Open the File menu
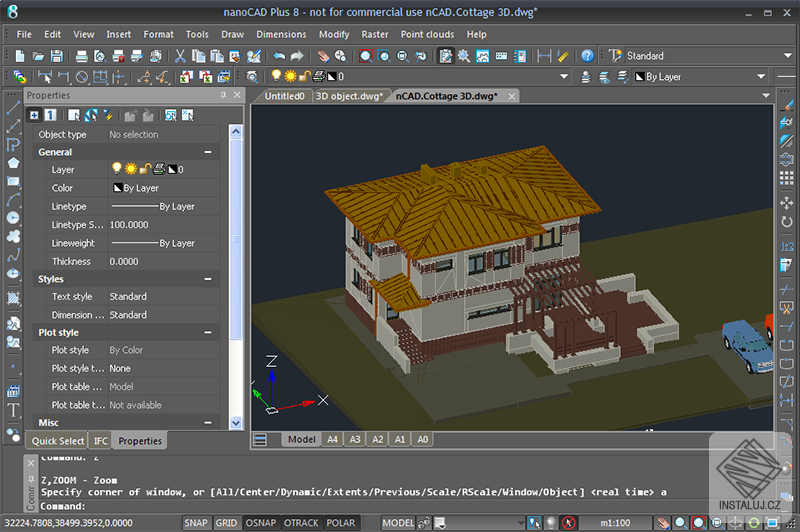Viewport: 800px width, 532px height. (x=24, y=34)
